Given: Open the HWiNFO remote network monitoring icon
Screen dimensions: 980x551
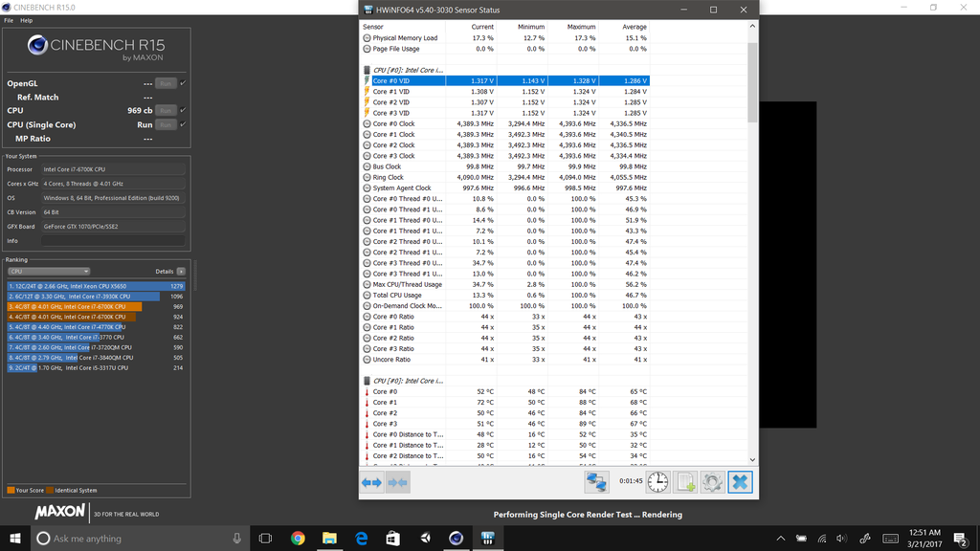Looking at the screenshot, I should click(596, 482).
